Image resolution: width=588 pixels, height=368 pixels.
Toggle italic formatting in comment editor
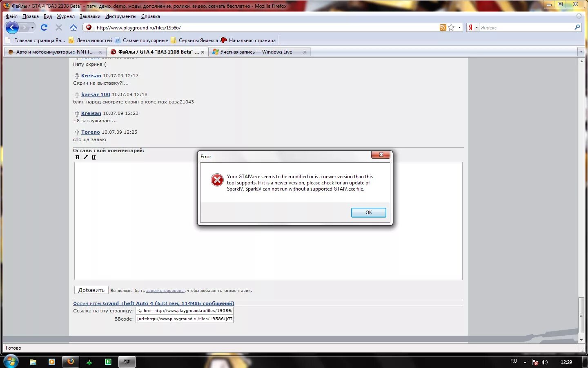click(85, 157)
